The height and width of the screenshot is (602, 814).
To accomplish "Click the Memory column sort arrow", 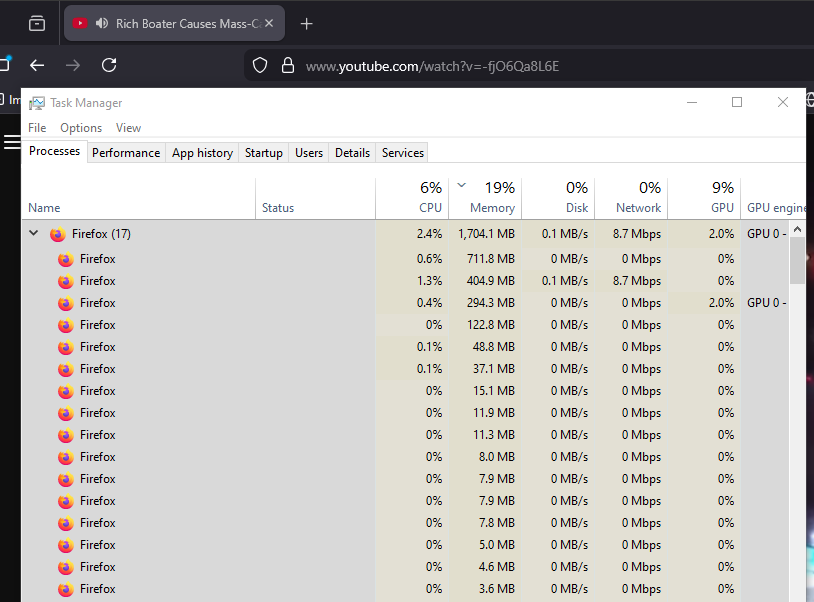I will pyautogui.click(x=461, y=185).
